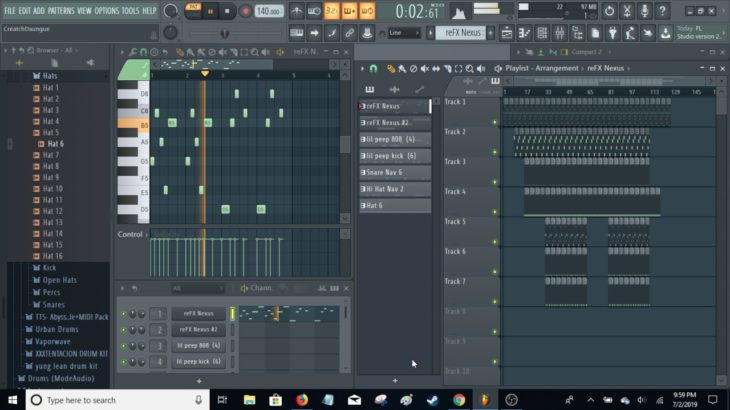Mute Track 5 green light in playlist
Image resolution: width=730 pixels, height=410 pixels.
[x=494, y=242]
